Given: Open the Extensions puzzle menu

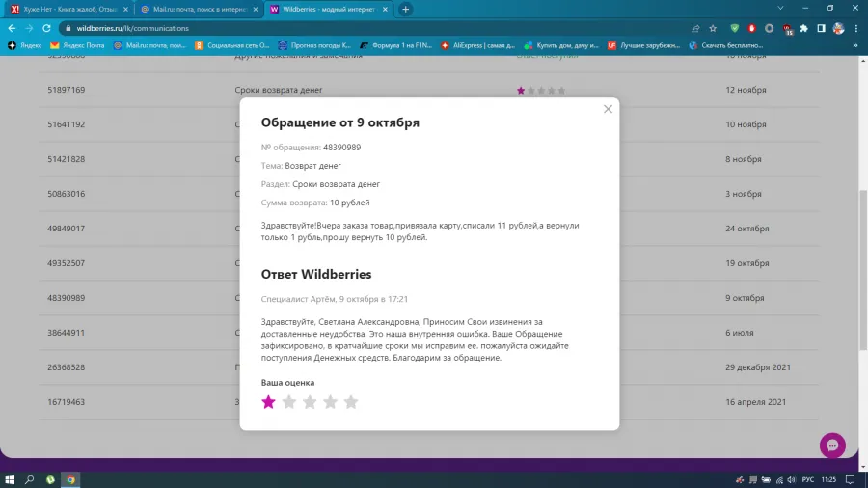Looking at the screenshot, I should [803, 28].
